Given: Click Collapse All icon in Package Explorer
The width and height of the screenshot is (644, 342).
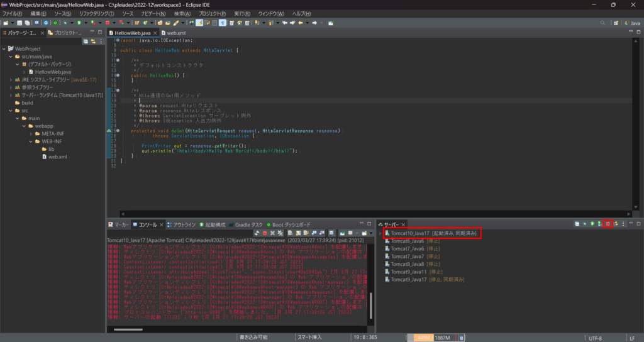Looking at the screenshot, I should [x=86, y=41].
